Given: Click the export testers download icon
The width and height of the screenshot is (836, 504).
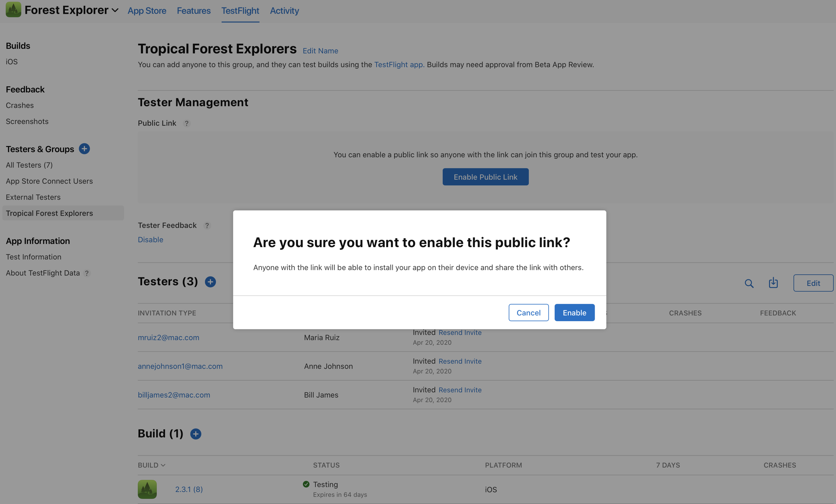Looking at the screenshot, I should [773, 283].
